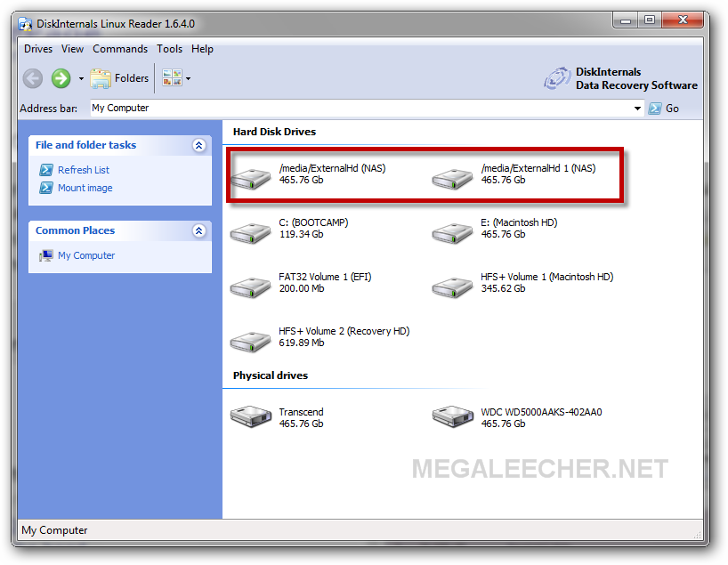
Task: Open the Commands menu
Action: click(x=120, y=49)
